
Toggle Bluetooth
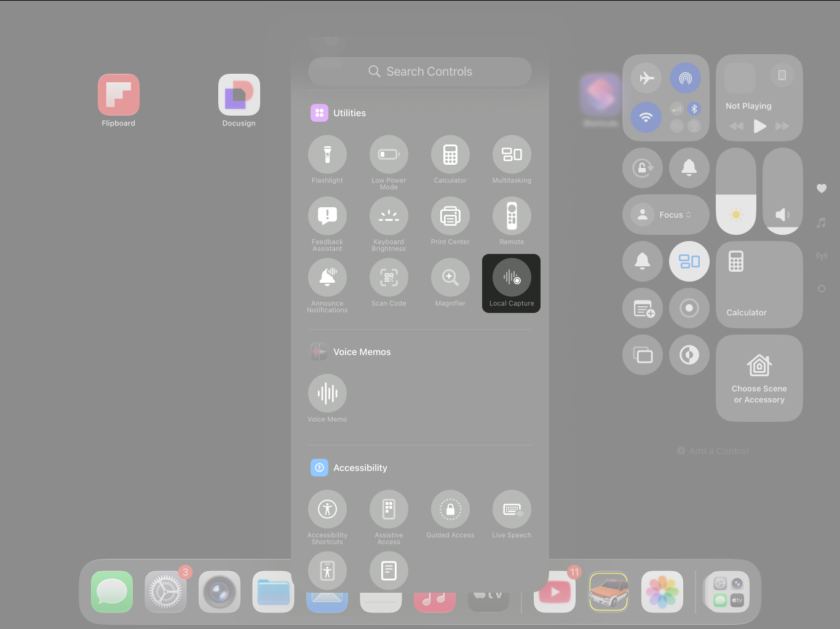click(694, 109)
